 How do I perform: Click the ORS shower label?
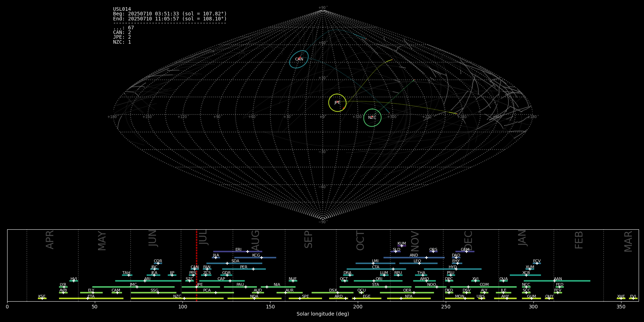(x=433, y=250)
